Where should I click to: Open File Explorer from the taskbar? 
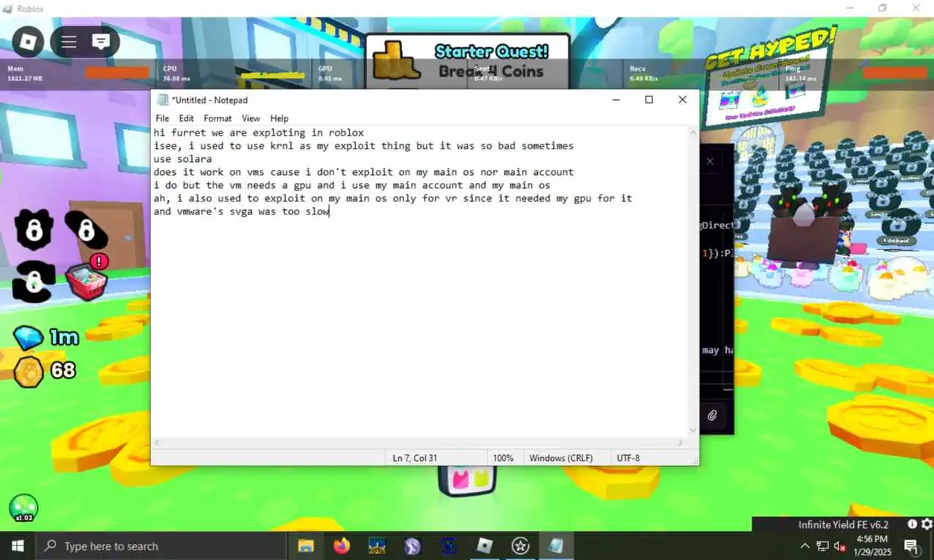coord(306,546)
